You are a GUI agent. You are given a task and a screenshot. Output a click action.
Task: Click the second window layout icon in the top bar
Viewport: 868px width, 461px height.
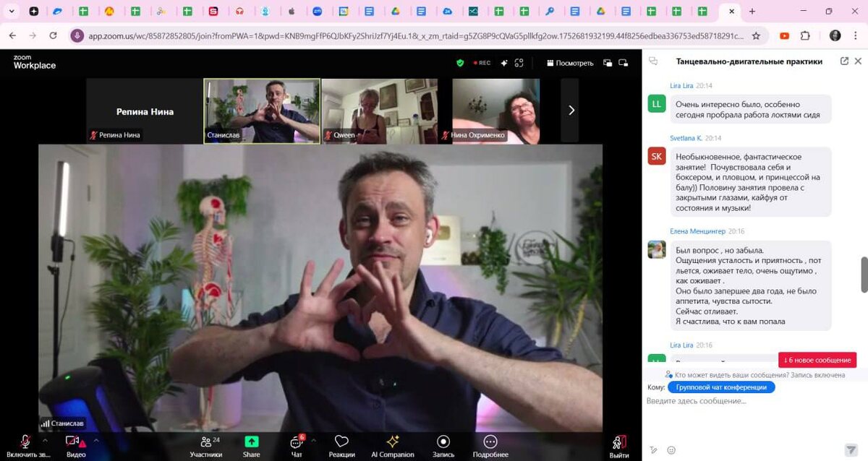623,63
